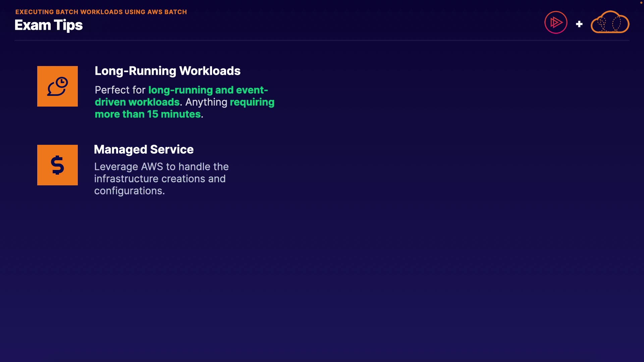Click the Long-Running Workloads heading

(x=167, y=71)
